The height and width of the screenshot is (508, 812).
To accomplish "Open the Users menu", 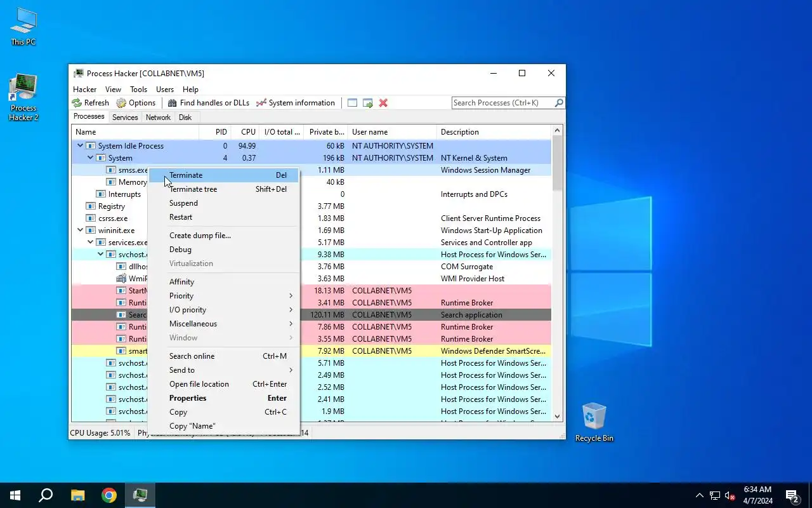I will coord(165,90).
